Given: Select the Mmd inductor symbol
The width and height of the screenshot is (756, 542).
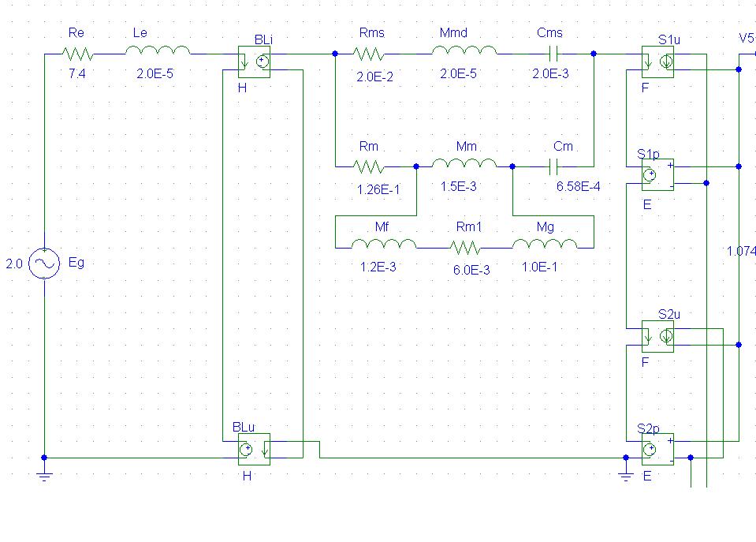Looking at the screenshot, I should (464, 52).
